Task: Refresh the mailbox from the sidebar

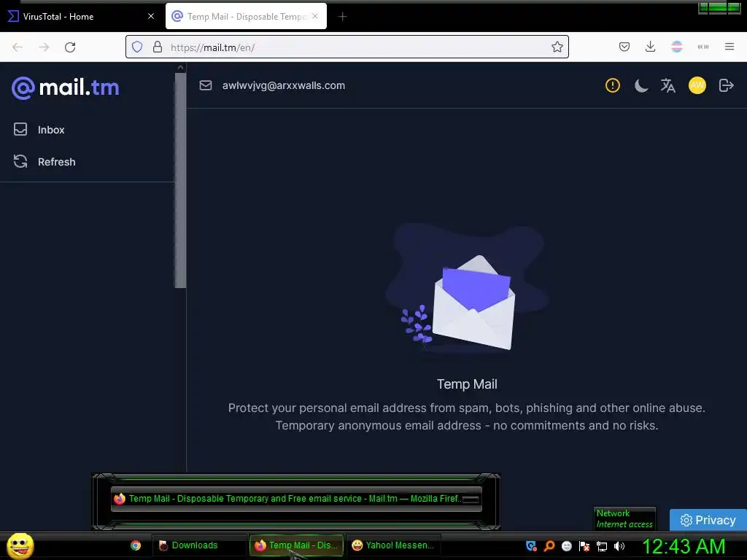Action: [x=44, y=161]
